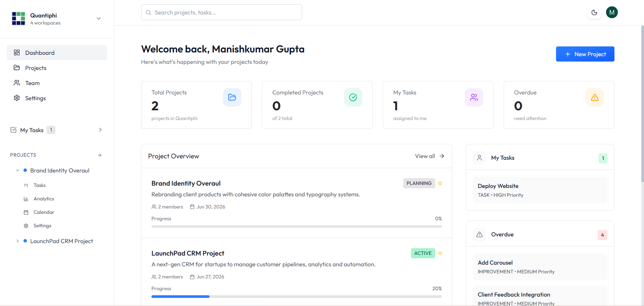
Task: Go to Dashboard in sidebar
Action: click(57, 53)
